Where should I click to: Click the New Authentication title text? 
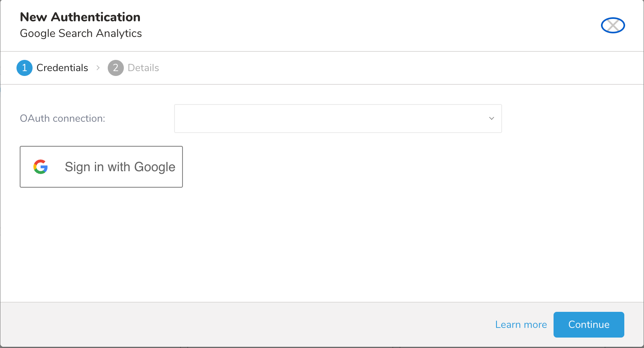[80, 17]
